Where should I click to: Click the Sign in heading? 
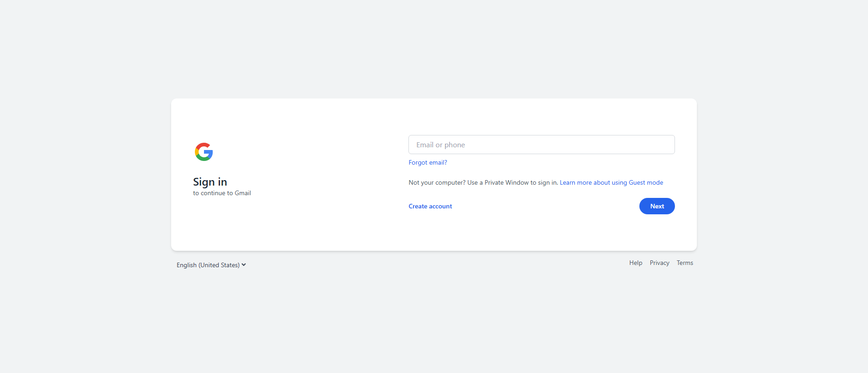[x=210, y=182]
